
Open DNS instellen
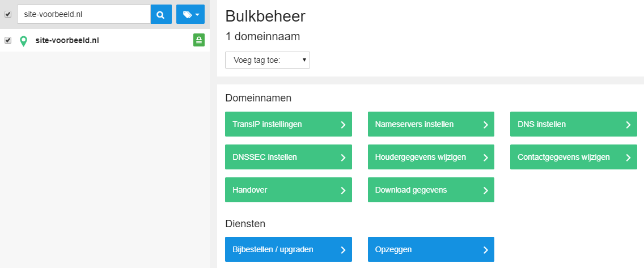(x=573, y=124)
